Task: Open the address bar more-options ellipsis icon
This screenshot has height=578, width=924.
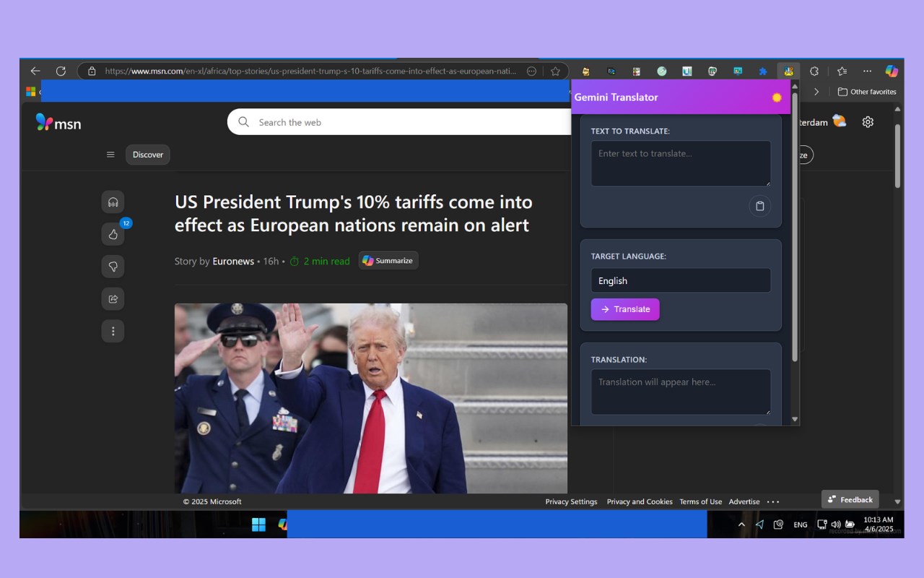Action: click(x=532, y=71)
